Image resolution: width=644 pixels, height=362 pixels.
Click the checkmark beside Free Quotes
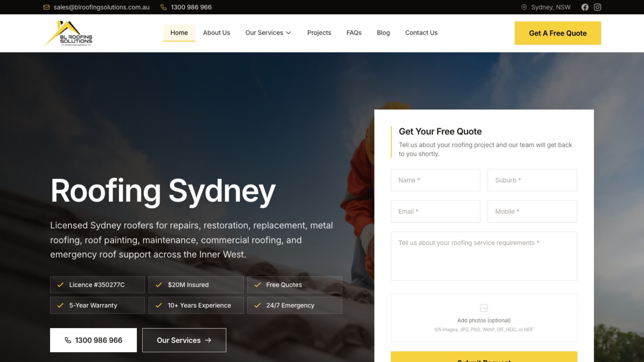(258, 285)
